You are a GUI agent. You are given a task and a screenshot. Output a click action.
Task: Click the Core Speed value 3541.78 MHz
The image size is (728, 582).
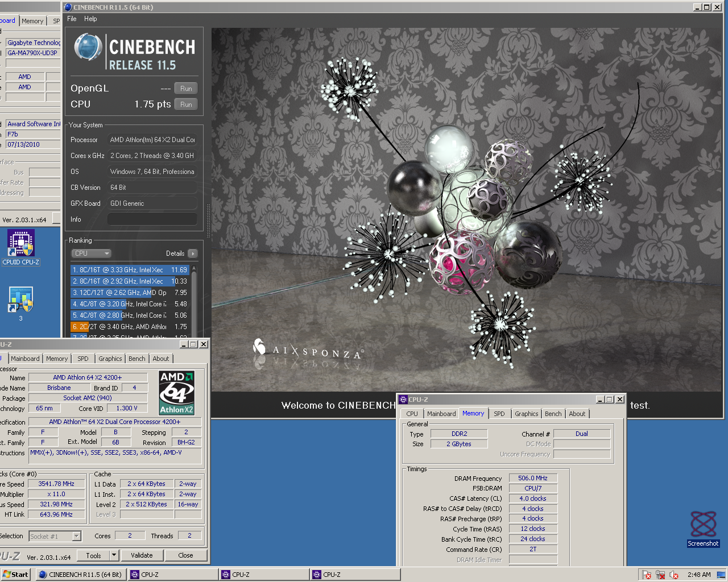(x=56, y=484)
